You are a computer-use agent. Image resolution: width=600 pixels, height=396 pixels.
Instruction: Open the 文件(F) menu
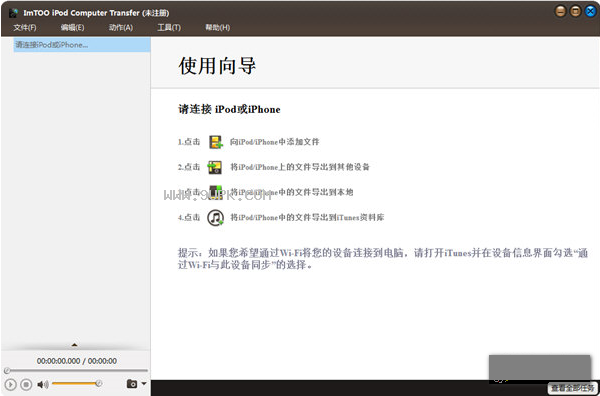point(25,28)
